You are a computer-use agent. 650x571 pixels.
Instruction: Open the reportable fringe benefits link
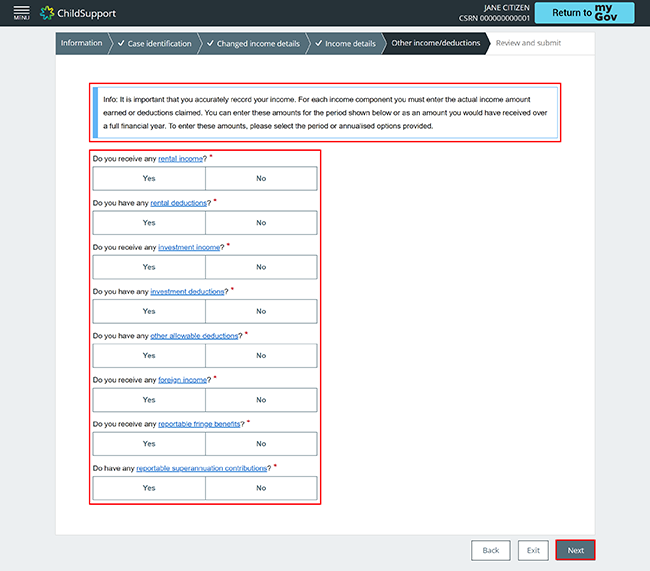tap(199, 424)
